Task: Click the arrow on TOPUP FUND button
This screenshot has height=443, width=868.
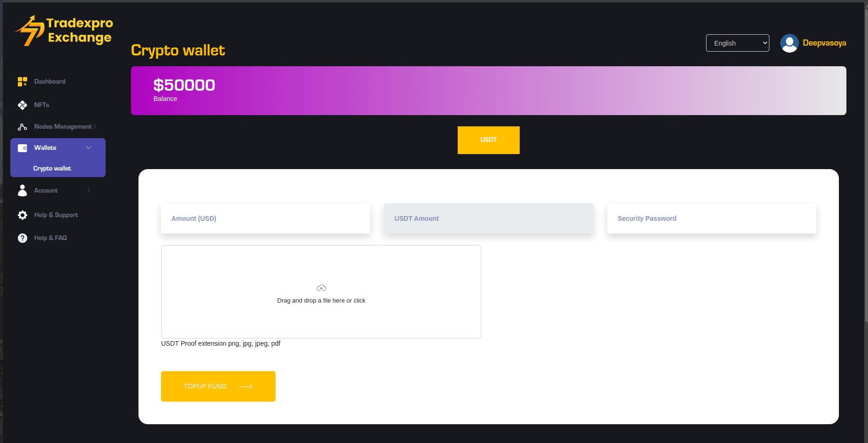Action: tap(246, 387)
